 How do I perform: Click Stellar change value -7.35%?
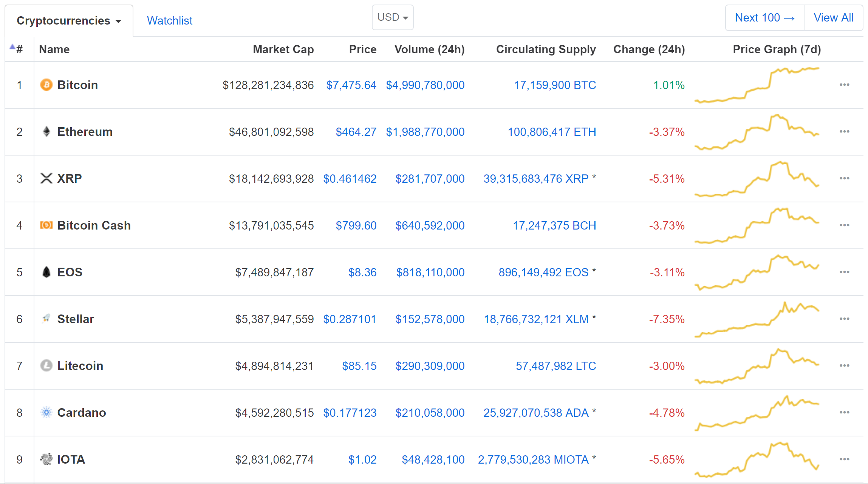coord(667,319)
